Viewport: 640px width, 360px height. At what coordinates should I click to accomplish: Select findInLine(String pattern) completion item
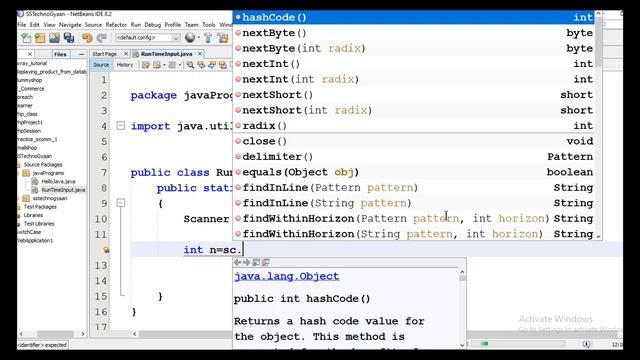click(414, 203)
